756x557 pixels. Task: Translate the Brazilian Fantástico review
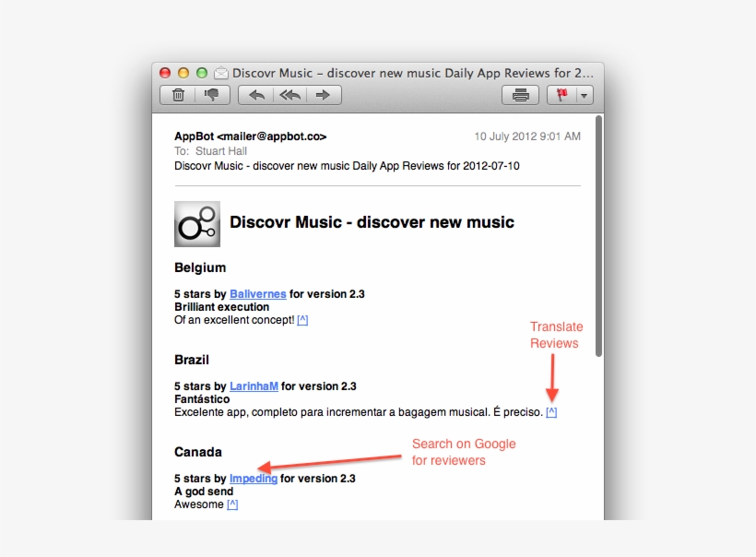[x=552, y=411]
